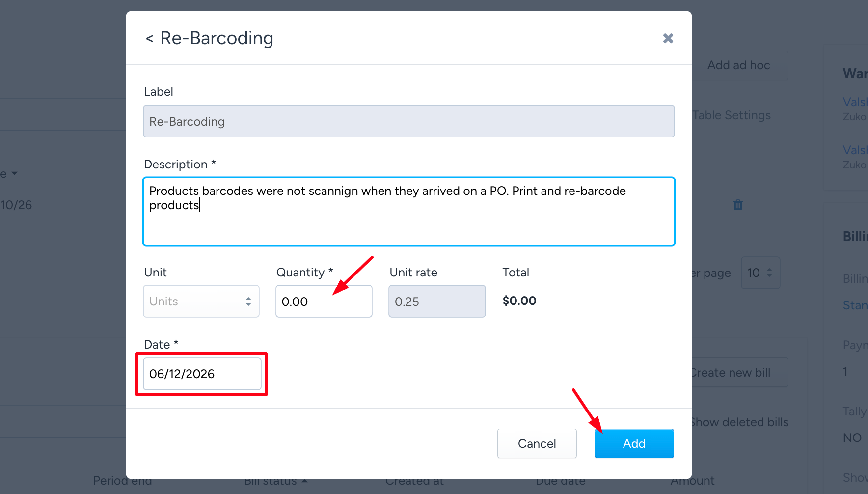Sort by the Due date column header
This screenshot has width=868, height=494.
[x=561, y=481]
